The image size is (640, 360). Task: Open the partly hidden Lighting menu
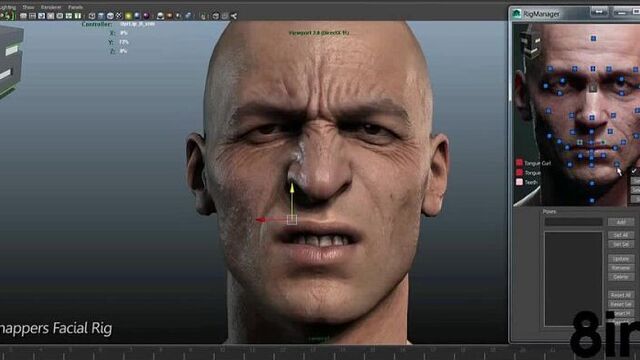[8, 7]
